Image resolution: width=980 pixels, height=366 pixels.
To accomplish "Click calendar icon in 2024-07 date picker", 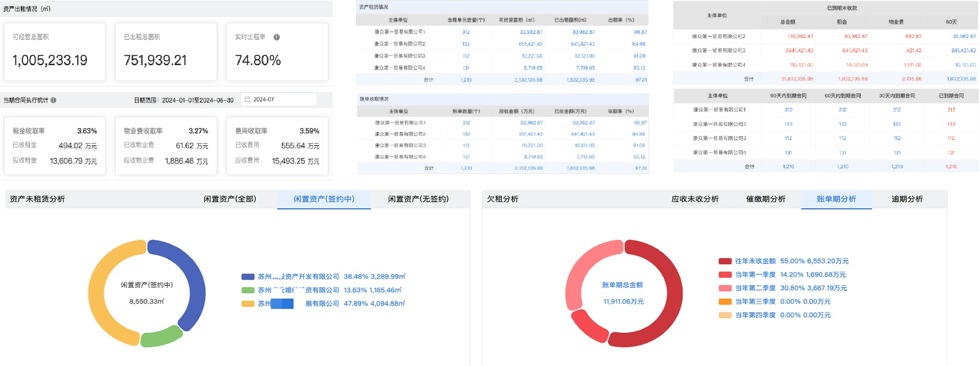I will coord(247,100).
